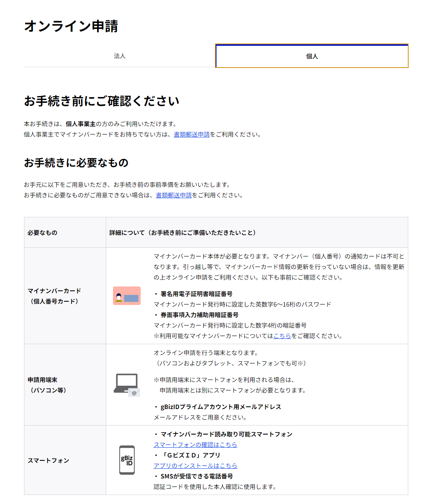Image resolution: width=436 pixels, height=504 pixels.
Task: Open the スマートフォンの確認はこちら link
Action: pos(195,445)
